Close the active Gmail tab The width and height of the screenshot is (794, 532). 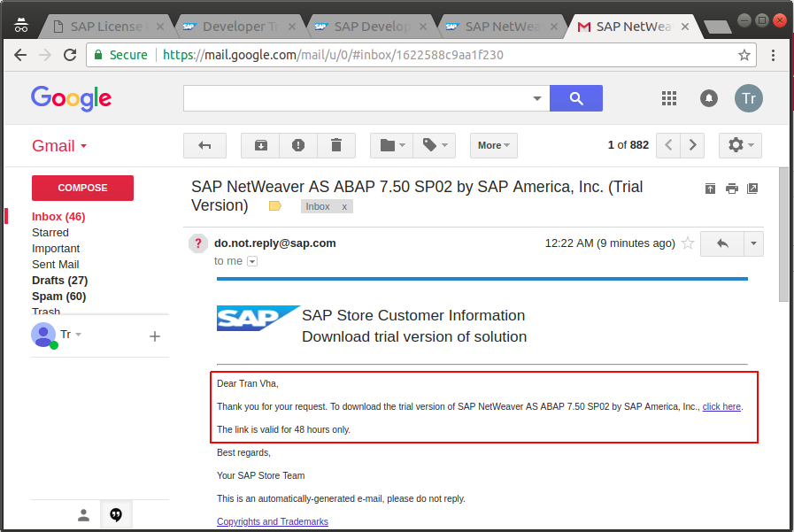point(685,27)
